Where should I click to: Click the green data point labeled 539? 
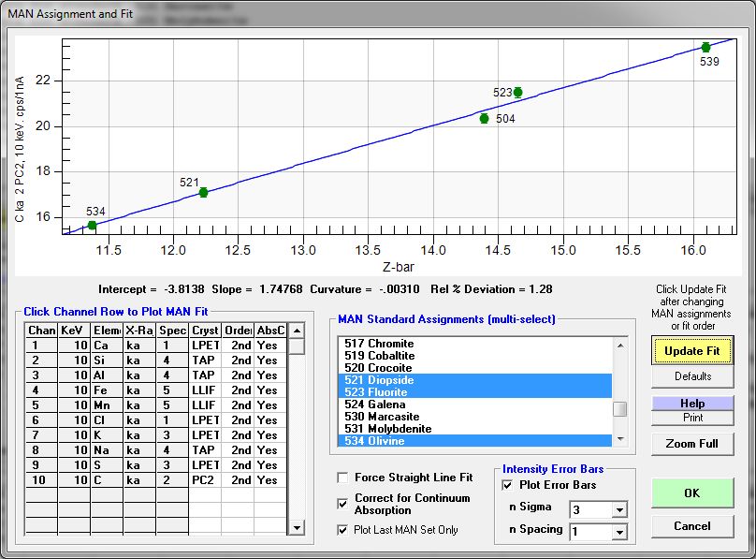click(705, 47)
